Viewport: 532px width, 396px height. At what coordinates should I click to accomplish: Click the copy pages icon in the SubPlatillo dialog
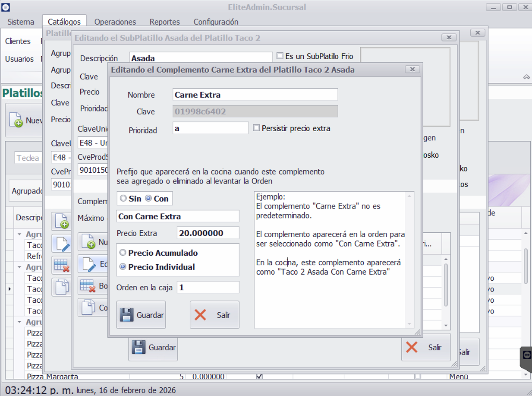tap(88, 308)
